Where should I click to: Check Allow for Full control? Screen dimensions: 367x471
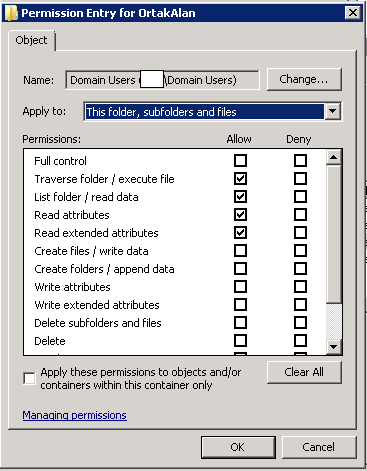pos(240,161)
